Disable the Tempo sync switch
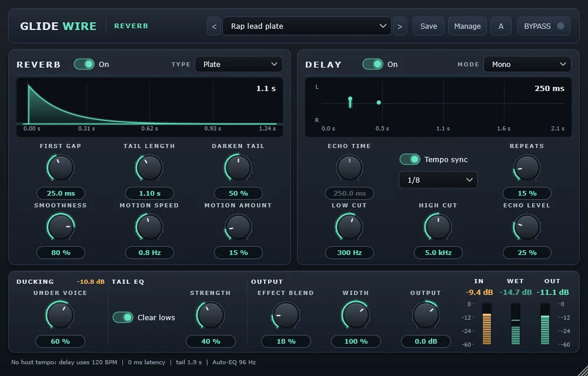Viewport: 588px width, 376px height. (x=410, y=159)
